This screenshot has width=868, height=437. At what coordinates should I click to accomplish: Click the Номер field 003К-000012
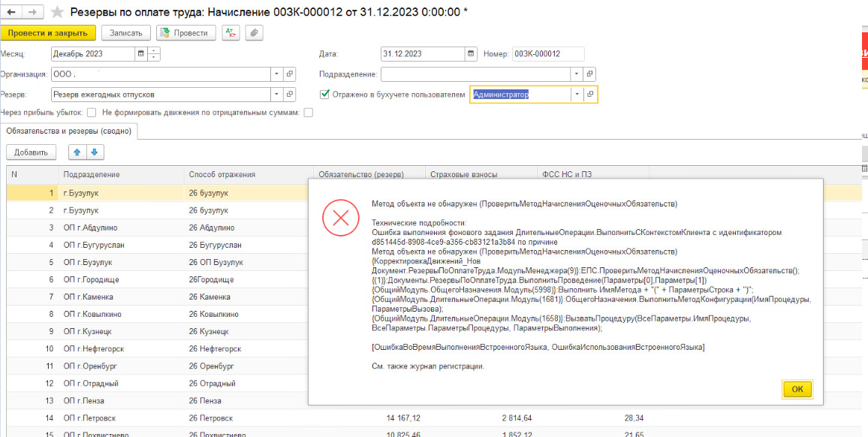(548, 54)
